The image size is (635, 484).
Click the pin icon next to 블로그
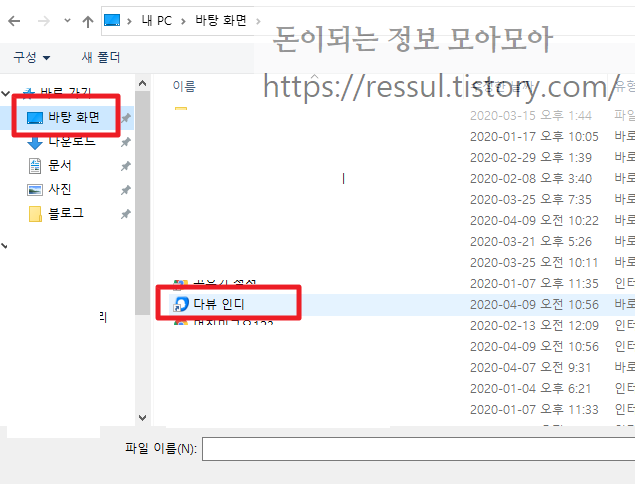[x=126, y=213]
